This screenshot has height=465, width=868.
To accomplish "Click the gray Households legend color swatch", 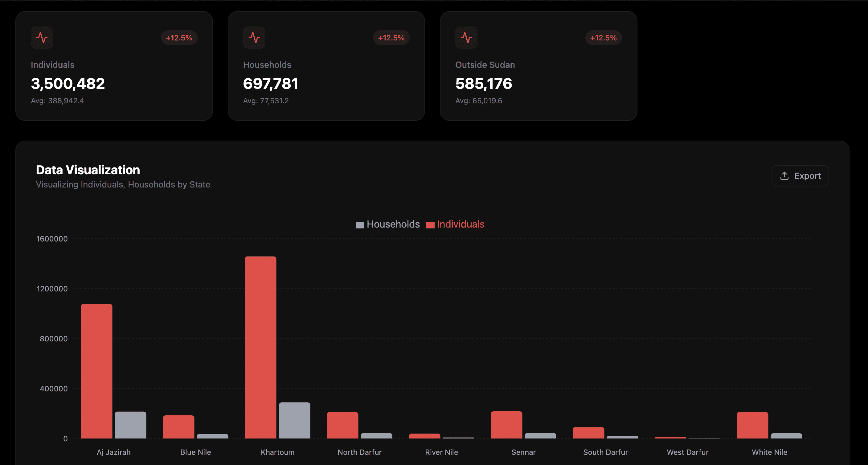I will tap(360, 225).
